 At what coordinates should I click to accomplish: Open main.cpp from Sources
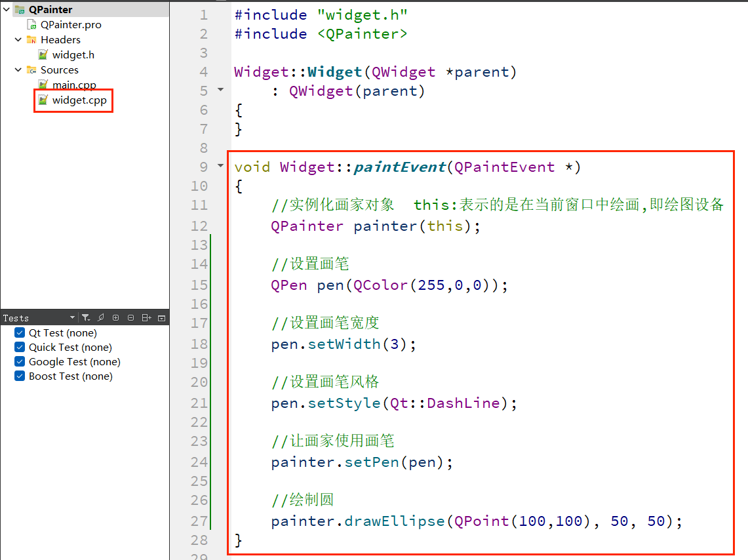click(75, 85)
